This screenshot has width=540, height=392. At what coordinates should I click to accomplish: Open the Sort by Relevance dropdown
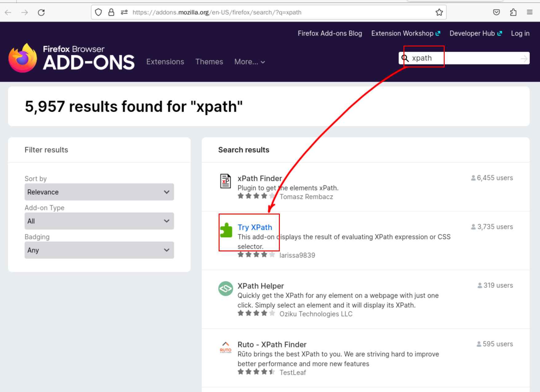[x=99, y=192]
